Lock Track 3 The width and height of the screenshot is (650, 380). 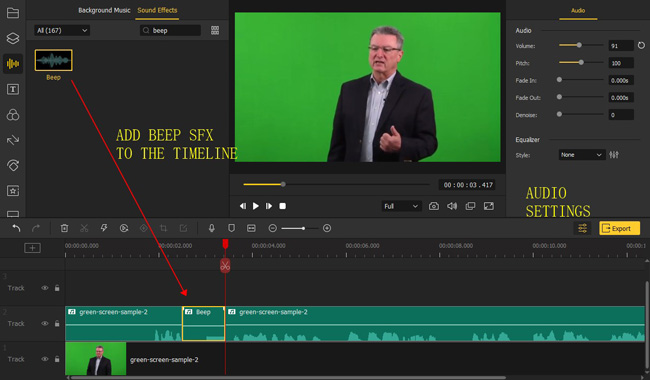pyautogui.click(x=57, y=288)
